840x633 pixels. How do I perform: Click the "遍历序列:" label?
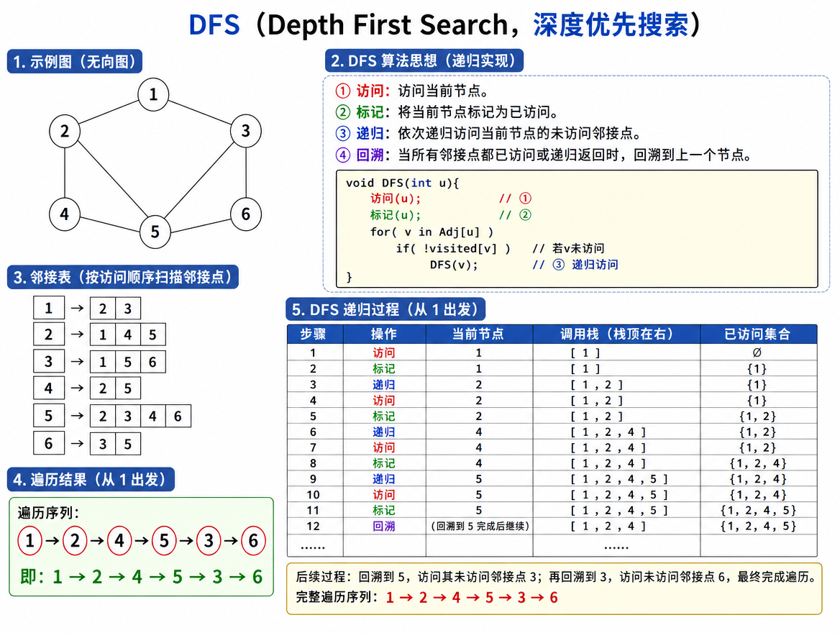point(48,513)
